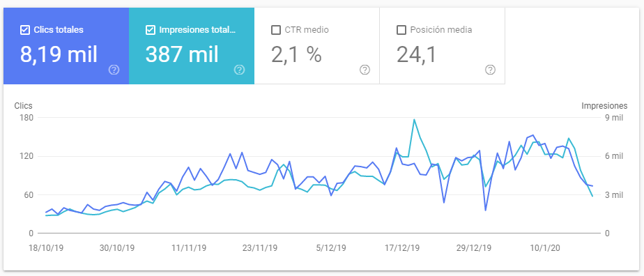Uncheck the Clics totales checkbox
This screenshot has height=276, width=644.
pos(24,30)
